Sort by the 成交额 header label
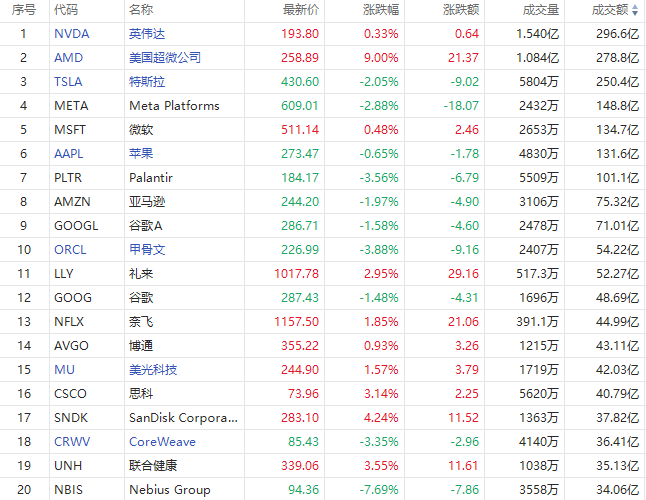This screenshot has height=500, width=646. pyautogui.click(x=610, y=10)
